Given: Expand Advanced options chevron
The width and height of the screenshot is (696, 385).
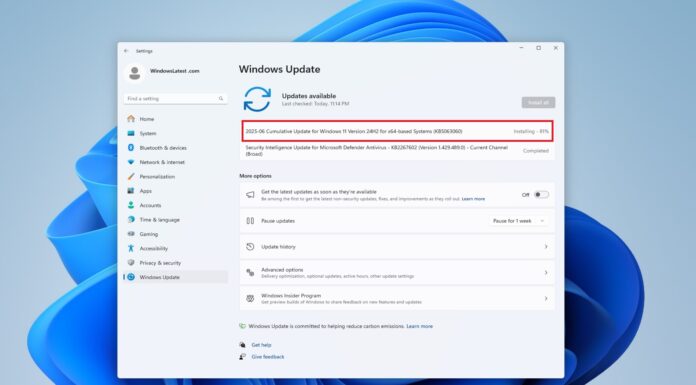Looking at the screenshot, I should point(546,273).
